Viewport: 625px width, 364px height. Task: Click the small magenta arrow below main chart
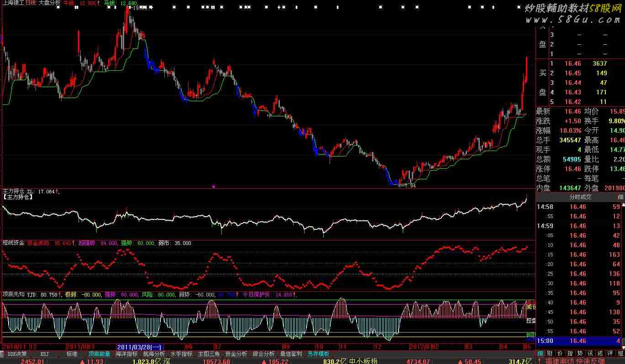click(x=213, y=187)
